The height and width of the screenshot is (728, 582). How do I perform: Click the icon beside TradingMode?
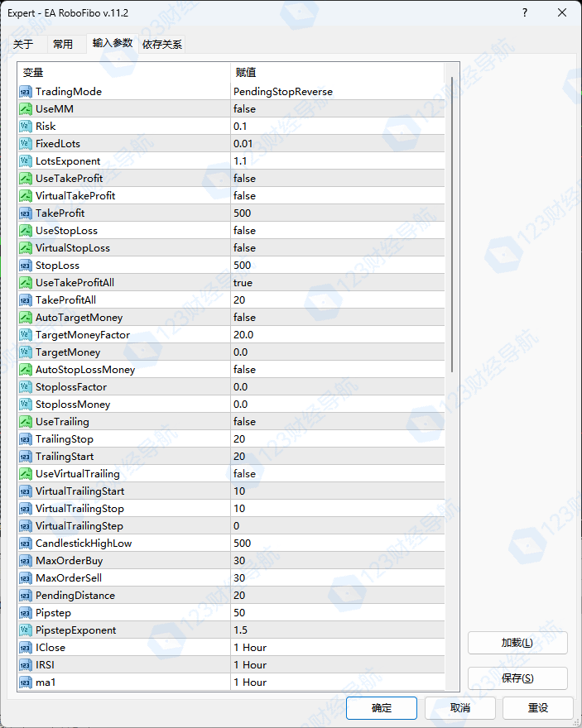point(26,92)
